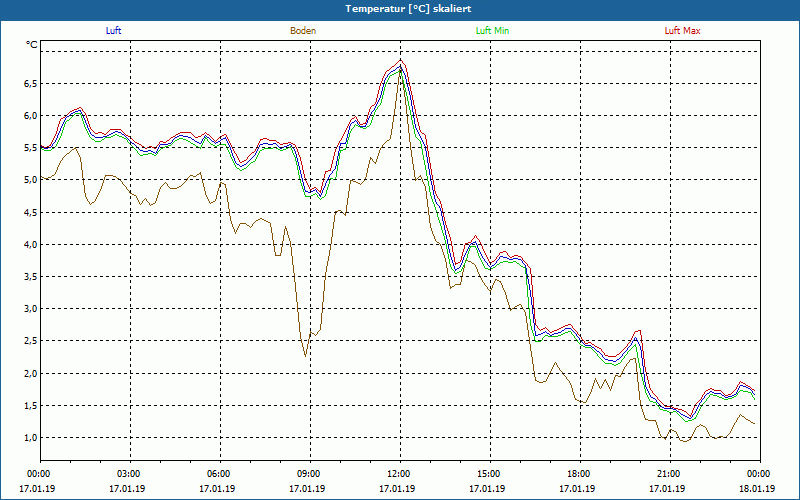Click the 2,0 y-axis value
This screenshot has height=500, width=800.
[x=31, y=373]
